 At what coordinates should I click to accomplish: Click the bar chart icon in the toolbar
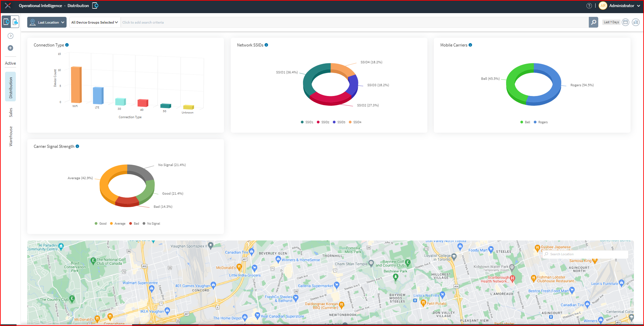[x=636, y=22]
